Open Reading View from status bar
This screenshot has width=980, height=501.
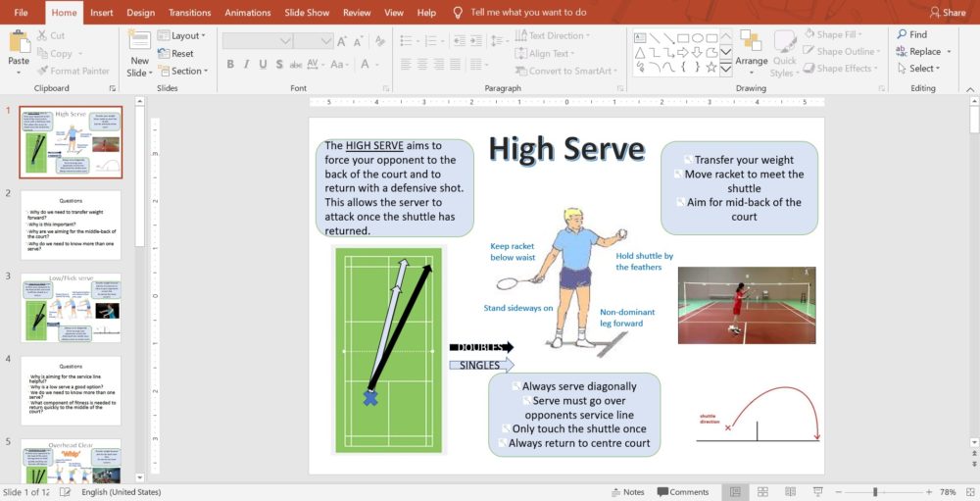point(790,491)
